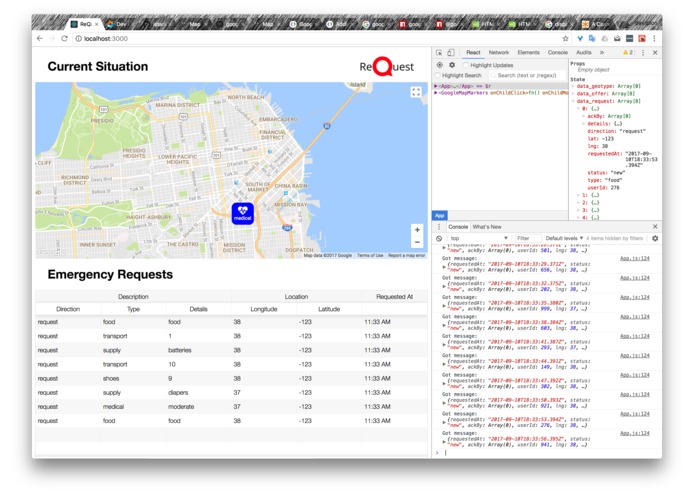Switch to the top Console tab

coord(558,52)
